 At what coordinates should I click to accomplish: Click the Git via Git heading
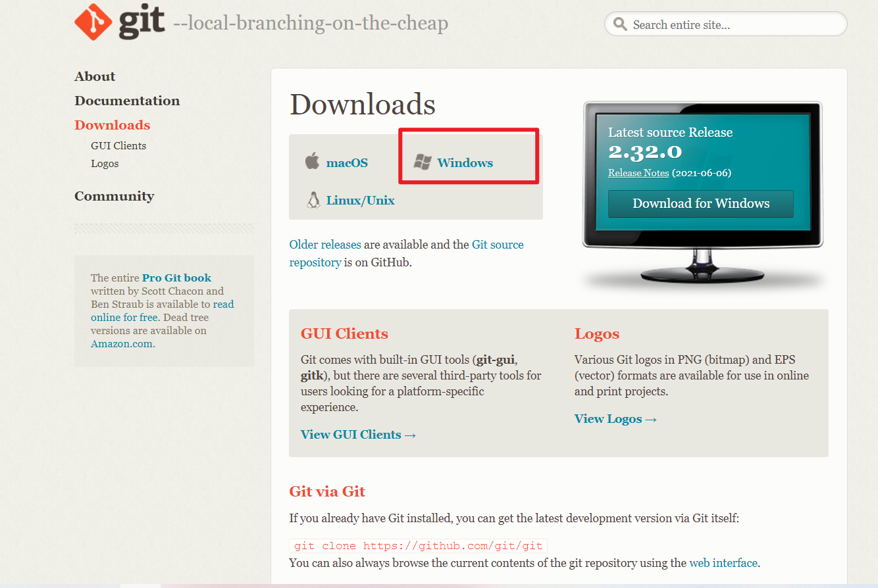click(x=327, y=491)
